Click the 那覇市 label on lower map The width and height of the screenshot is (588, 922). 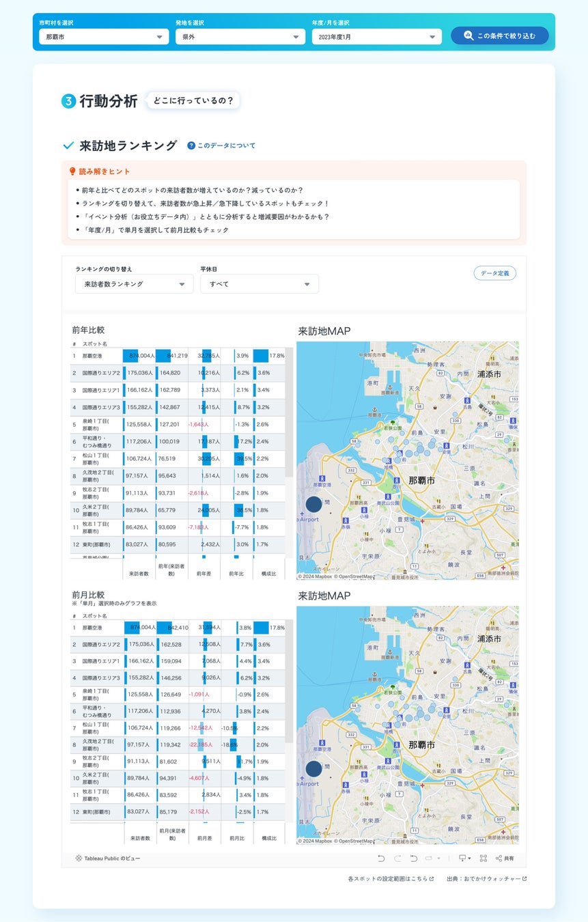421,744
